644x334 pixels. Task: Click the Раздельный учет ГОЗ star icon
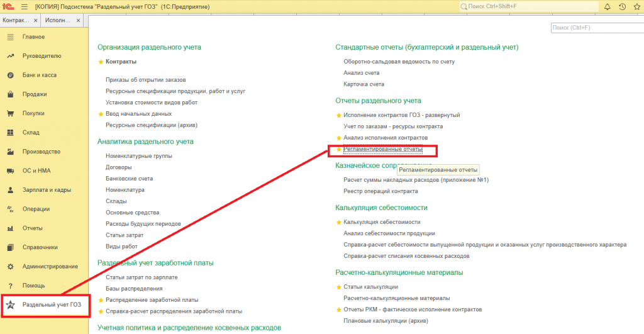coord(10,305)
